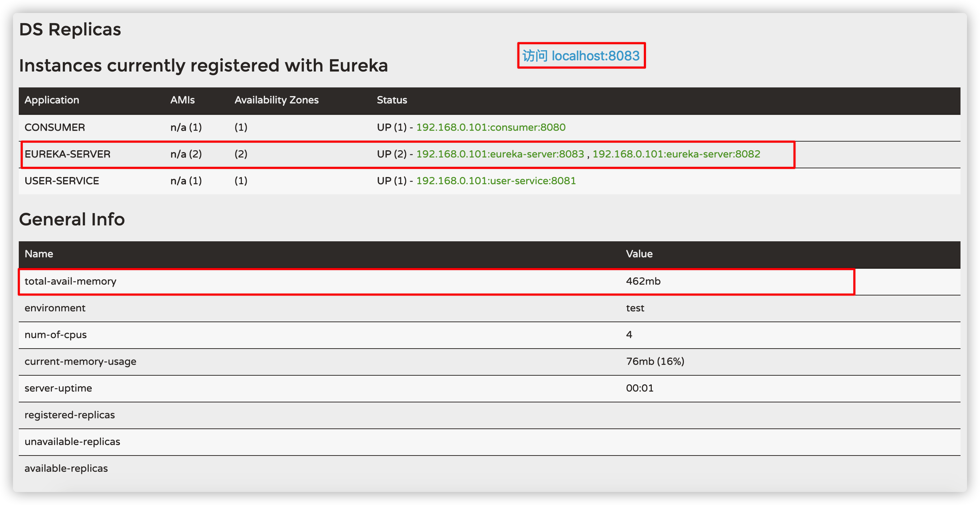The image size is (980, 505).
Task: Open the consumer:8080 instance link
Action: tap(490, 127)
